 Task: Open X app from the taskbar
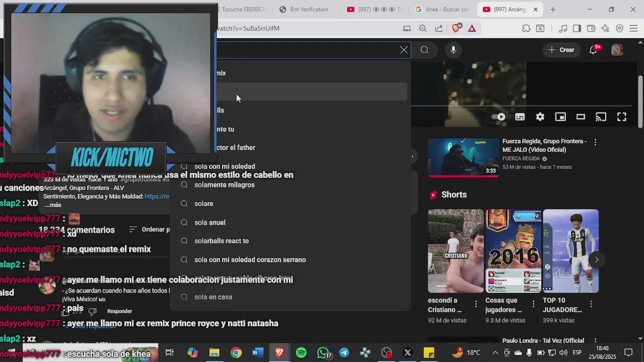[408, 352]
